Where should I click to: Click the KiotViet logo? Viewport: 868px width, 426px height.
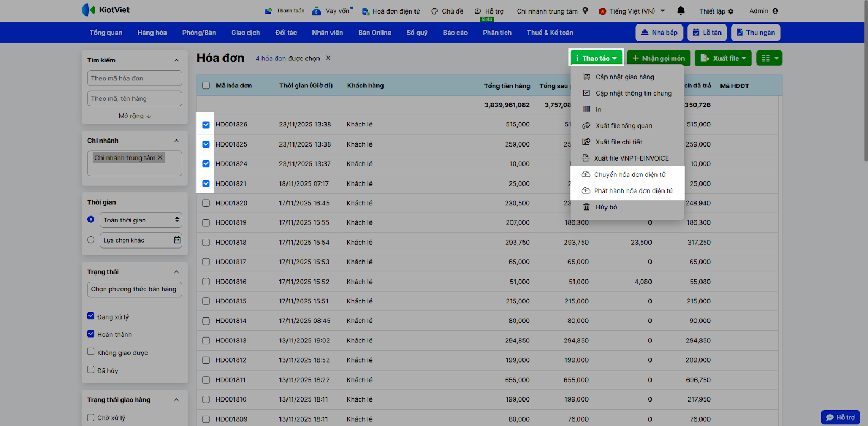click(x=106, y=10)
